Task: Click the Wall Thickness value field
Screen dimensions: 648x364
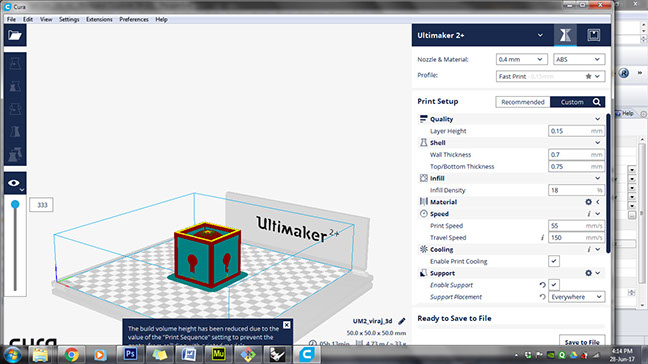Action: click(x=576, y=155)
